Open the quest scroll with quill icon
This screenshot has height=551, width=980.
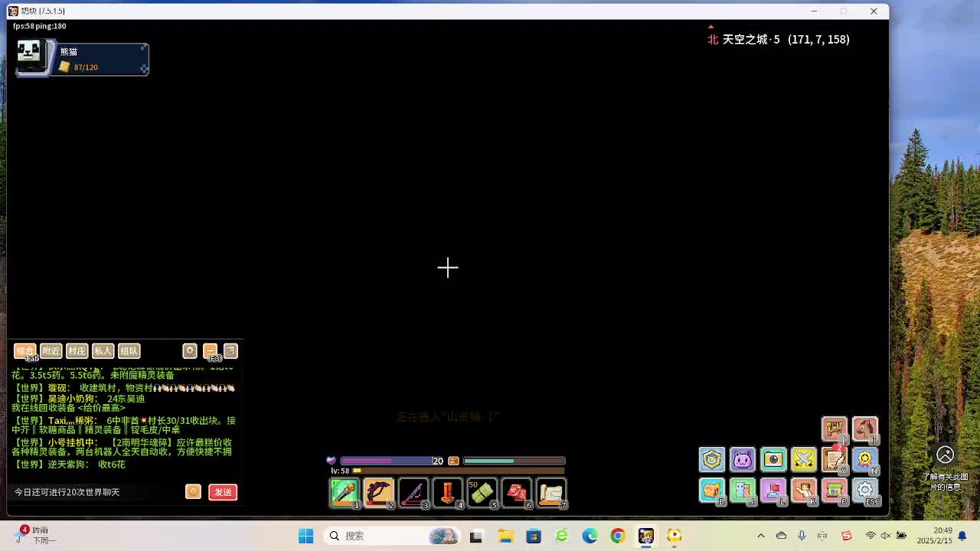coord(834,459)
